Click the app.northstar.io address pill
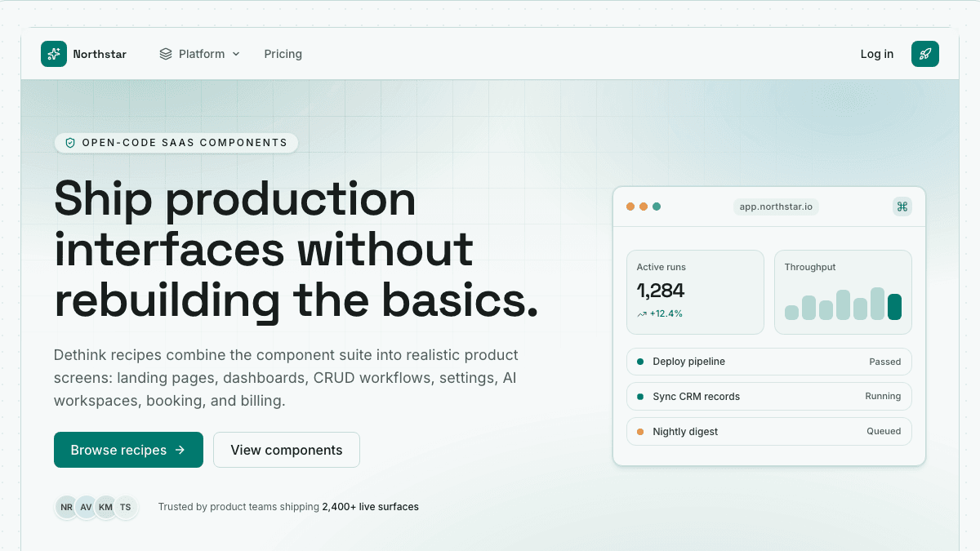Screen dimensions: 980x551 pos(776,207)
